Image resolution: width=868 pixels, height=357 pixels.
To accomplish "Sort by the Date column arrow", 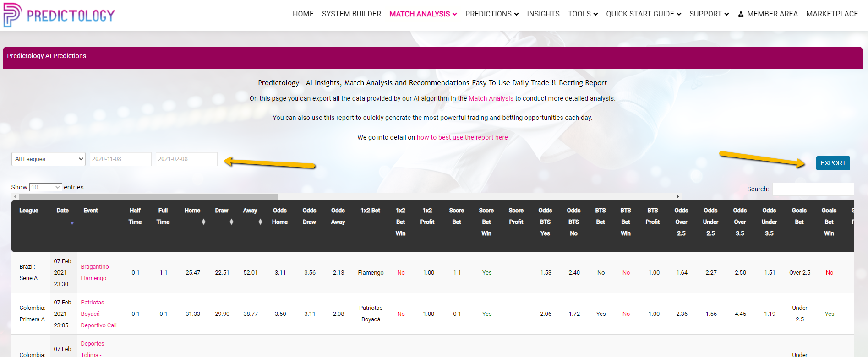I will [x=72, y=223].
